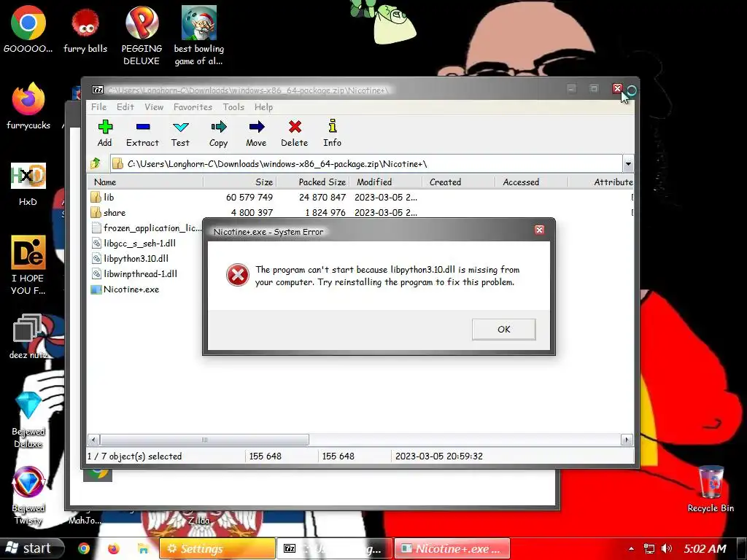Sort by the Packed Size column header
Viewport: 747px width, 560px height.
313,182
